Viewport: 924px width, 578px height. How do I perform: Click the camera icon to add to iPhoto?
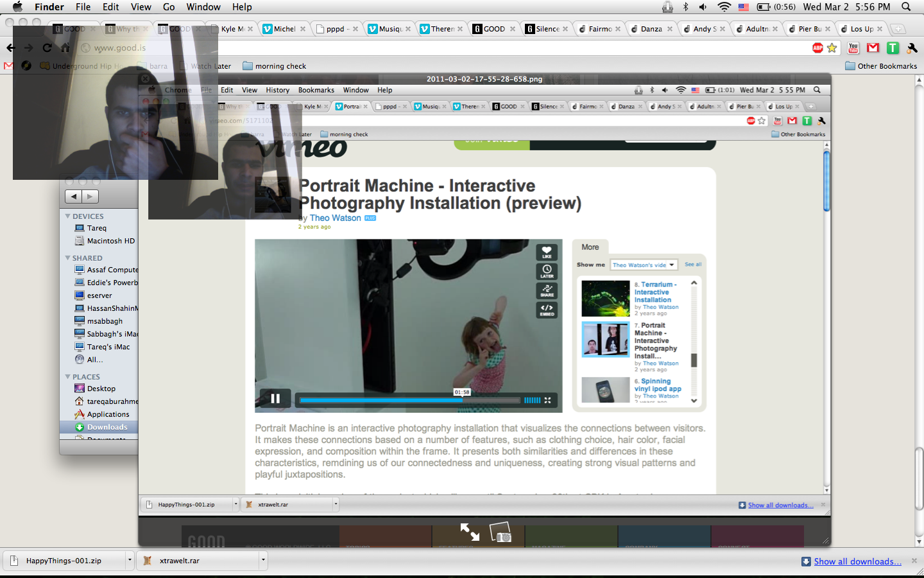(501, 532)
